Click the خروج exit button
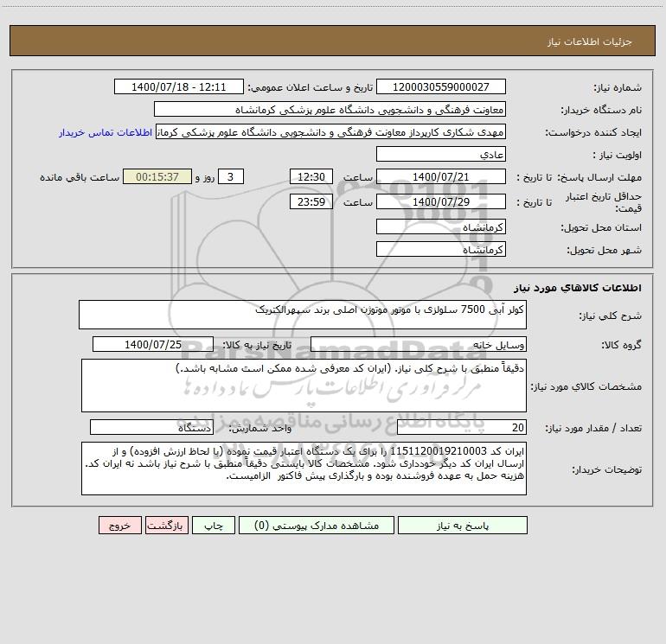The width and height of the screenshot is (666, 644). [x=119, y=525]
